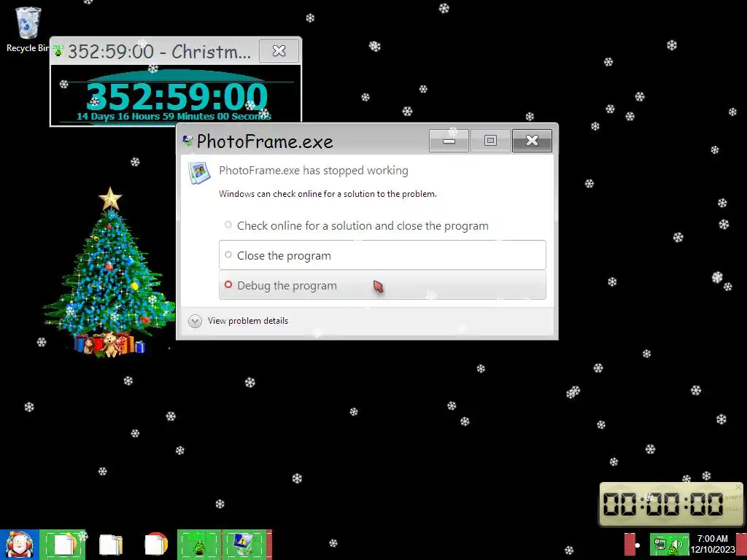747x560 pixels.
Task: Close the digital stopwatch gadget
Action: point(738,487)
